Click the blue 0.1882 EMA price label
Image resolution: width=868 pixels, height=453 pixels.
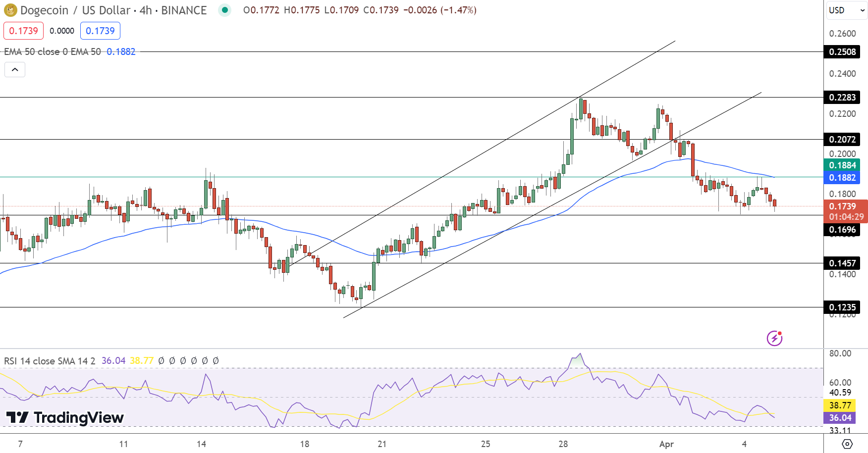pyautogui.click(x=842, y=178)
